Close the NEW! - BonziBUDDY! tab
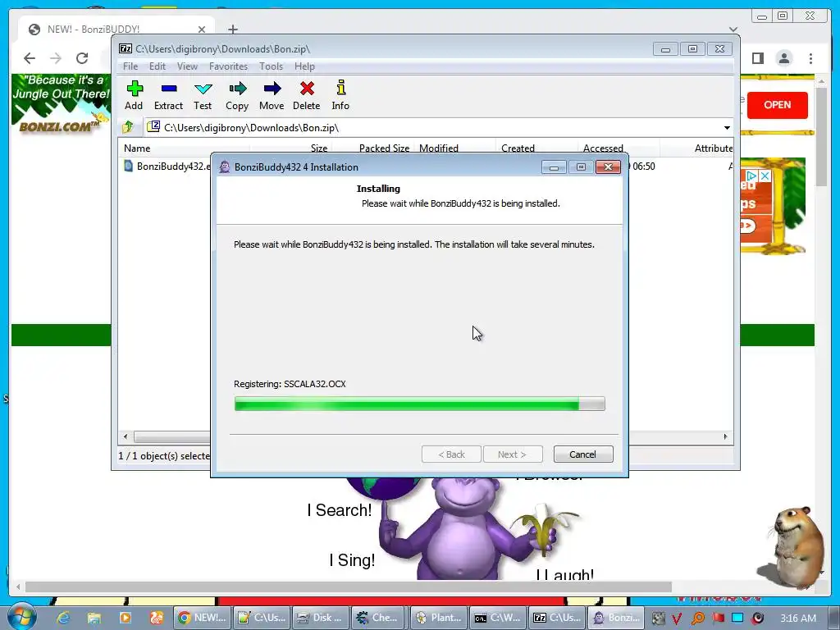The height and width of the screenshot is (630, 840). (x=202, y=30)
